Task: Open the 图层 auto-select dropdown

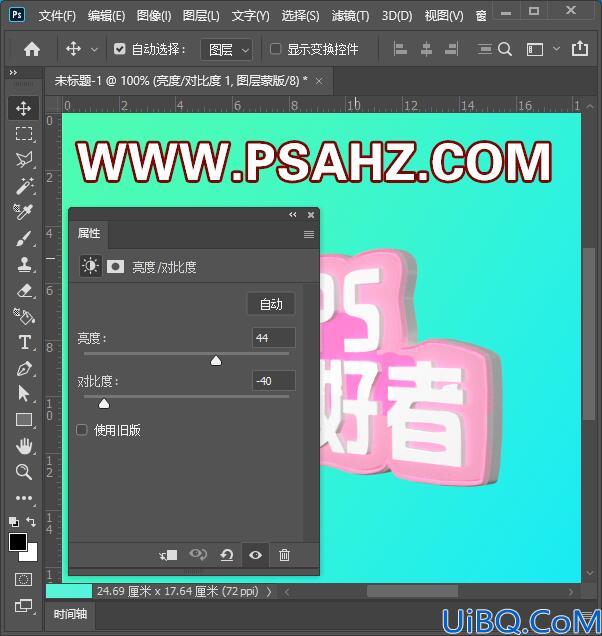Action: pyautogui.click(x=226, y=50)
